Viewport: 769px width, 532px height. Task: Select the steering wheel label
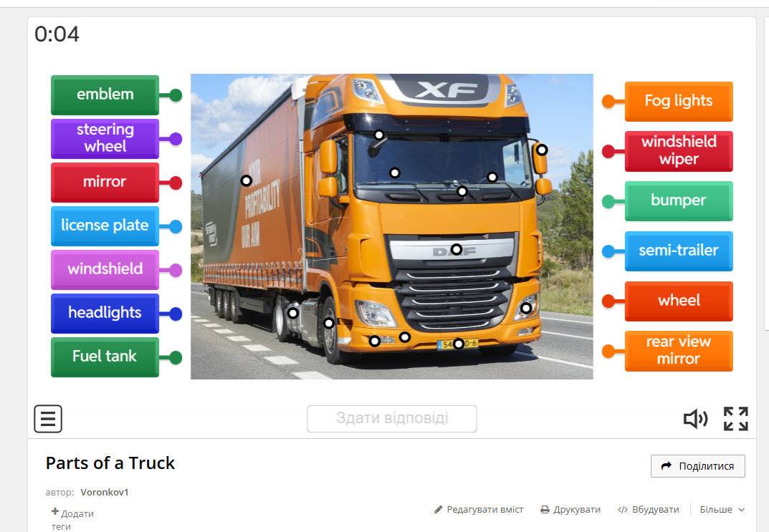(x=105, y=139)
